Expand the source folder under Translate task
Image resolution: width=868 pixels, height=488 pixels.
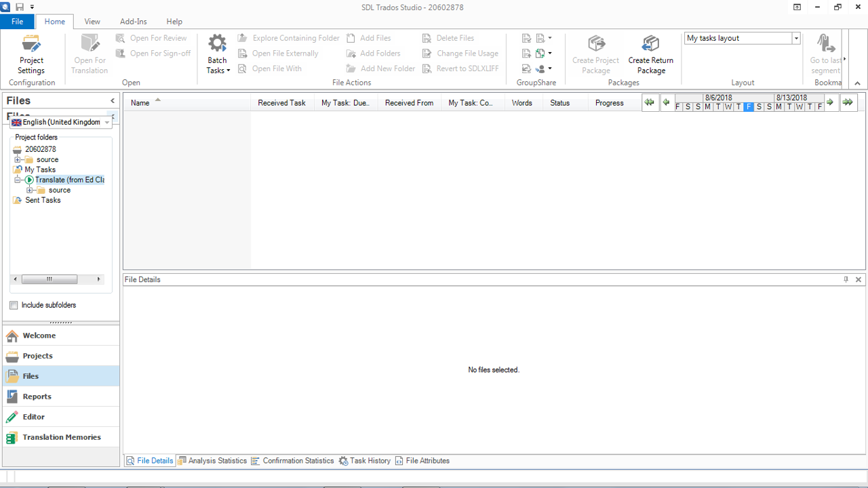click(30, 190)
